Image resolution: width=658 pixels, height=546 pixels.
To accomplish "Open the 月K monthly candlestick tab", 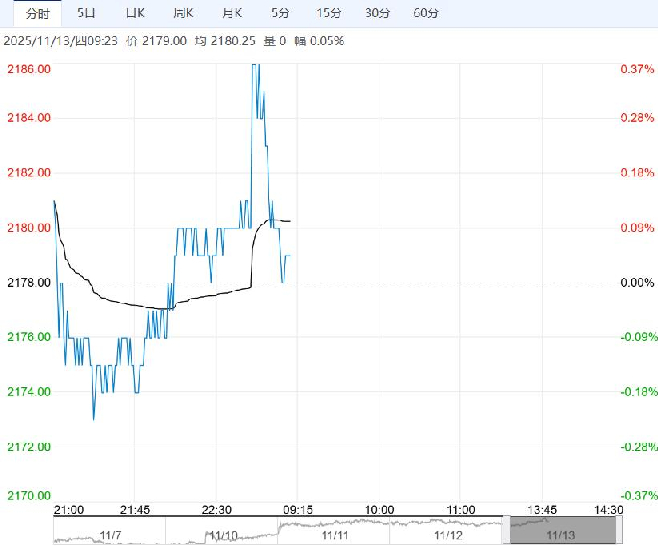I will click(x=231, y=13).
